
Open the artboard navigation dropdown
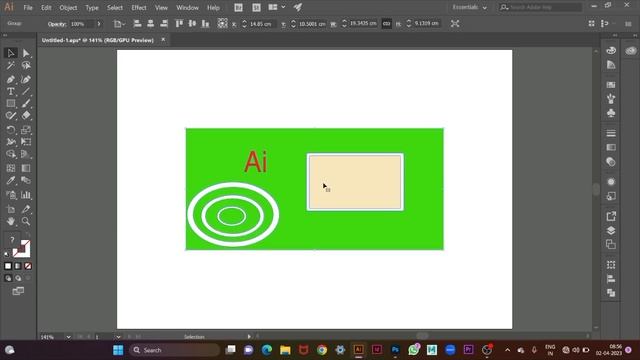pyautogui.click(x=118, y=337)
